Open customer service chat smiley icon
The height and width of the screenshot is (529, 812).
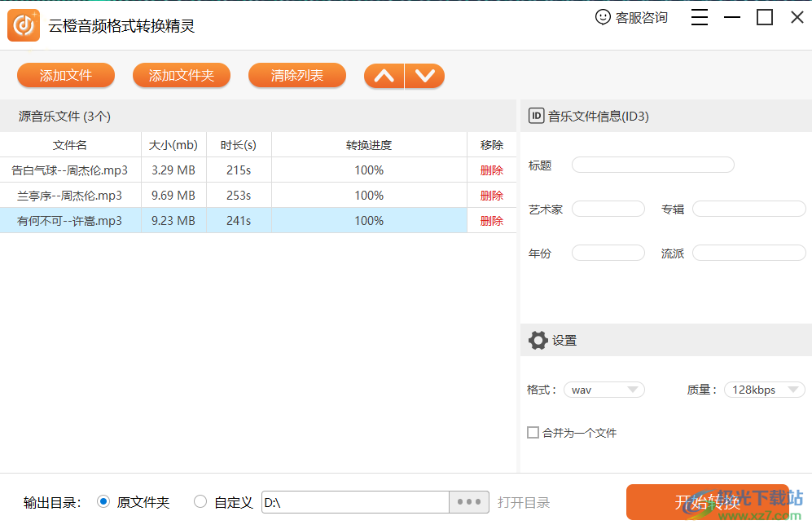tap(602, 17)
